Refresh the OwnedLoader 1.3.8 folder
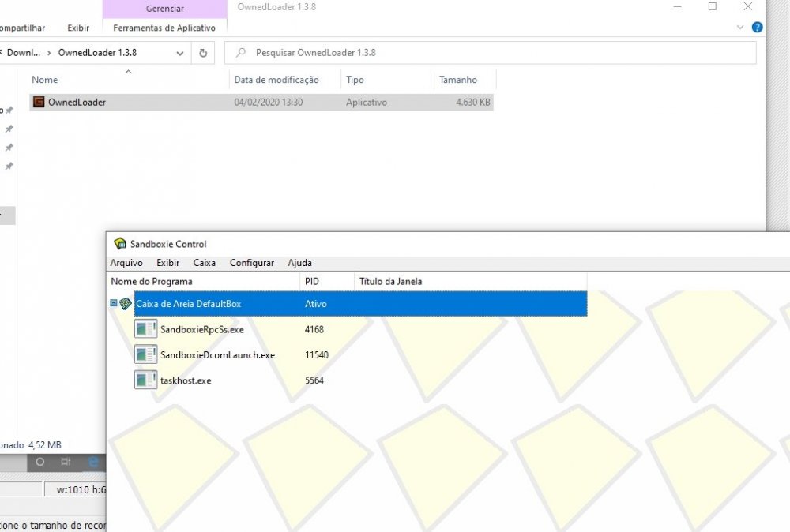Image resolution: width=790 pixels, height=532 pixels. (x=203, y=53)
